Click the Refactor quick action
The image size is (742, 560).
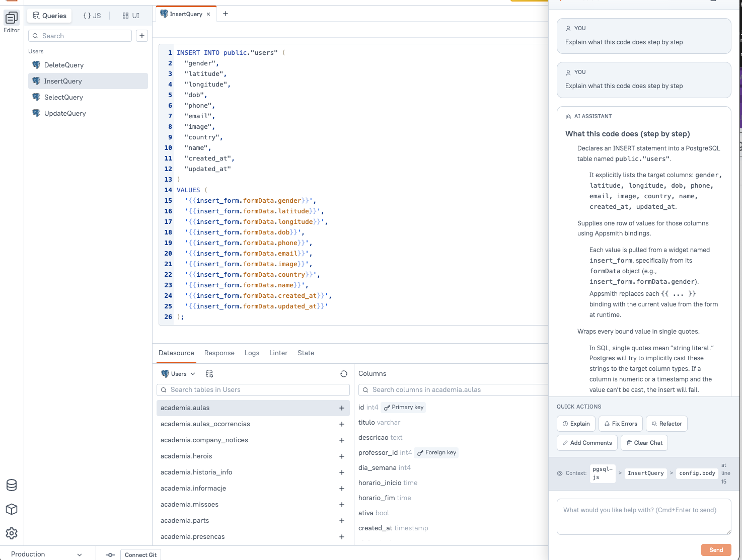click(x=666, y=424)
